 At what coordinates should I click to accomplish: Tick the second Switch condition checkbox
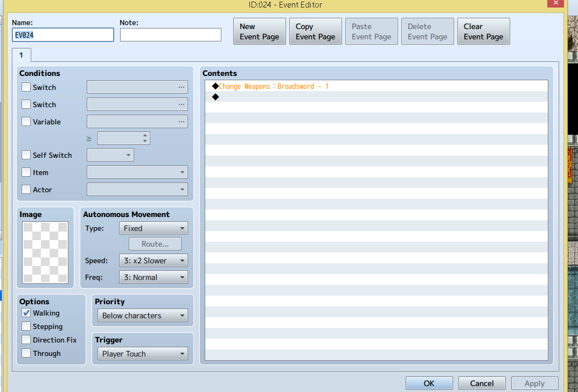tap(26, 104)
